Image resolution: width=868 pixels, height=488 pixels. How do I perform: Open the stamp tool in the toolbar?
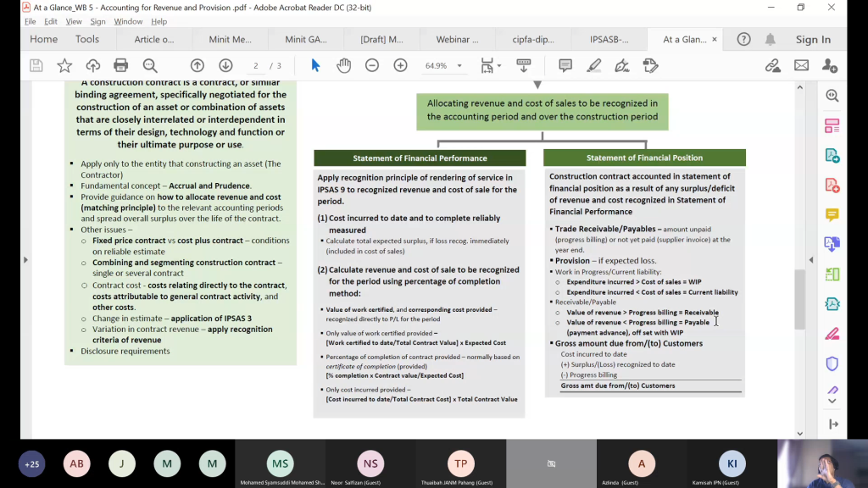(x=650, y=66)
